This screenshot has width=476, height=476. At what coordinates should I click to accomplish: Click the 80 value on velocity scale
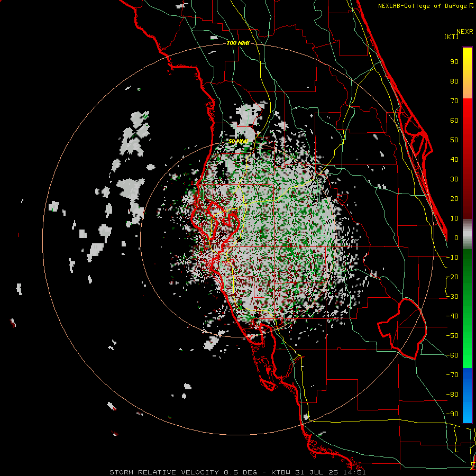(454, 81)
